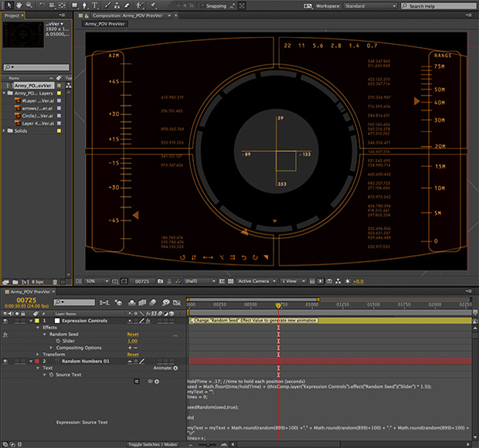
Task: Toggle transparency grid in viewer footer
Action: (231, 281)
